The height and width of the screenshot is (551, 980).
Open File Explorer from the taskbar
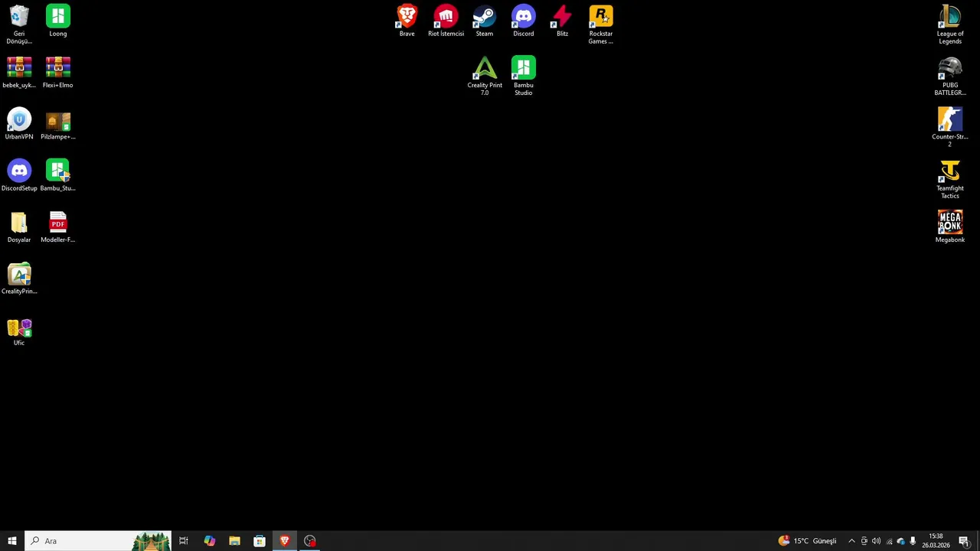234,541
